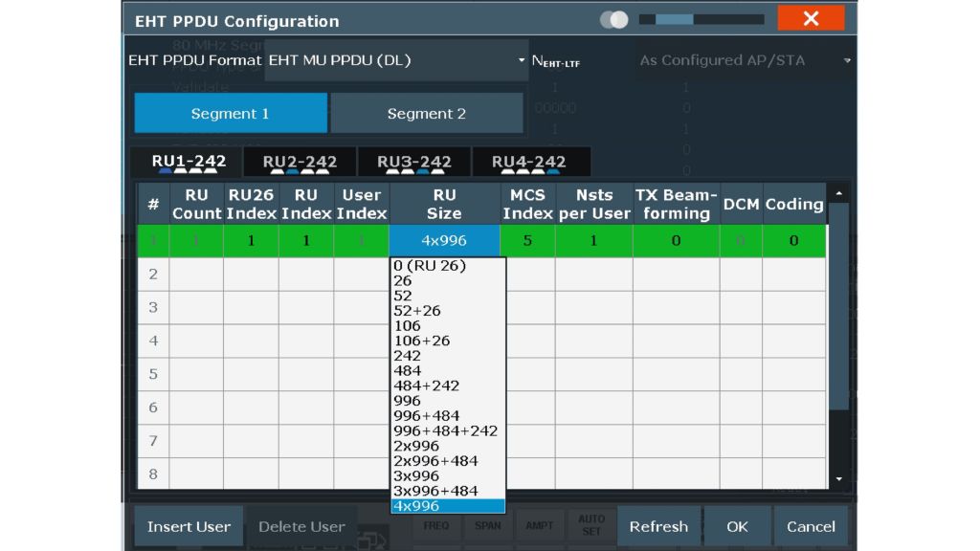Open the RU2-242 tab
The width and height of the screenshot is (980, 551).
[x=300, y=162]
